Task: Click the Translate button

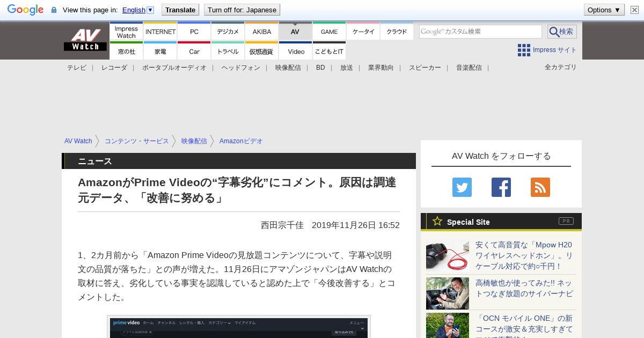Action: click(x=180, y=10)
